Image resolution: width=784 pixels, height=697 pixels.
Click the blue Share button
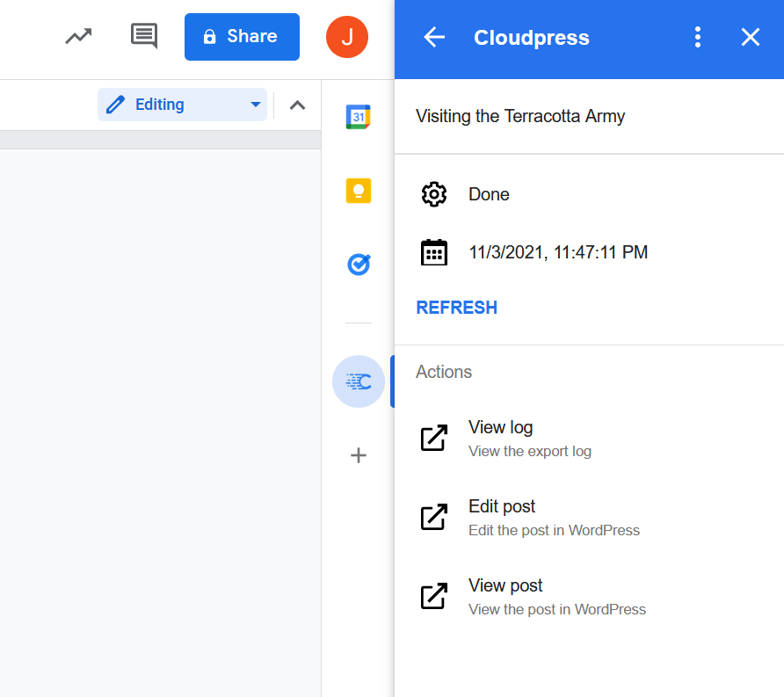pos(242,37)
